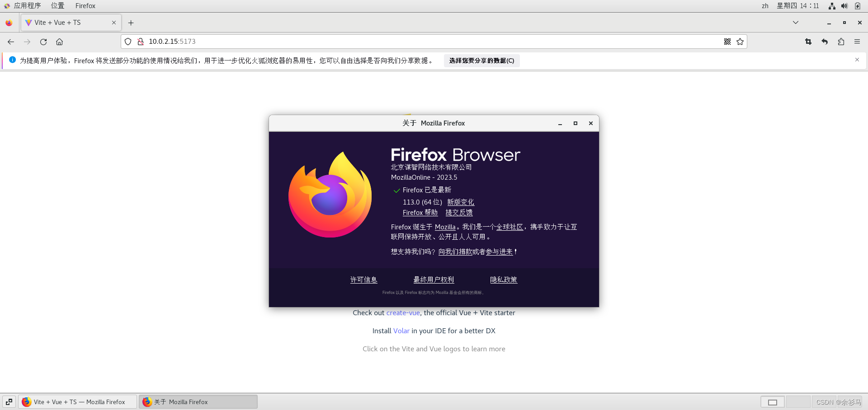Open the 新版变化 link
The image size is (868, 410).
[x=461, y=202]
